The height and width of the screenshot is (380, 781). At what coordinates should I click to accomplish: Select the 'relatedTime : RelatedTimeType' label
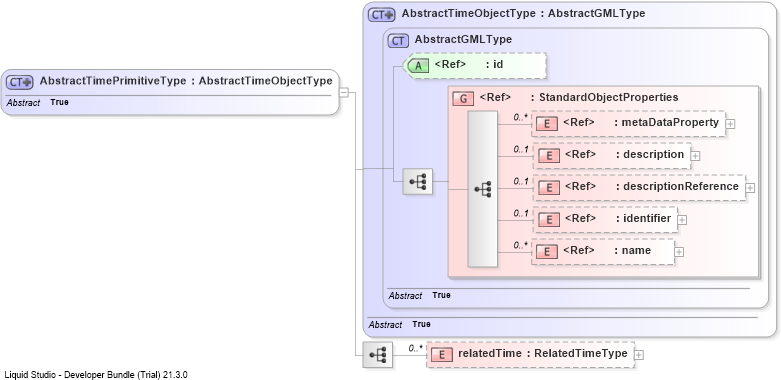pos(542,354)
